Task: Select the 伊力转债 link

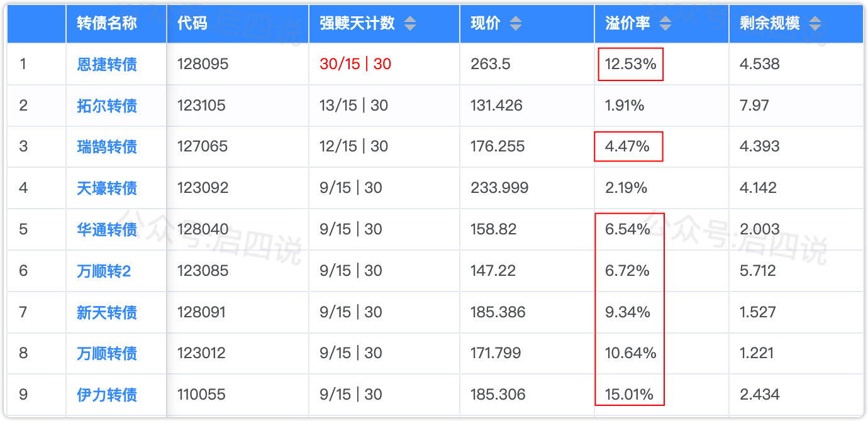Action: click(107, 395)
